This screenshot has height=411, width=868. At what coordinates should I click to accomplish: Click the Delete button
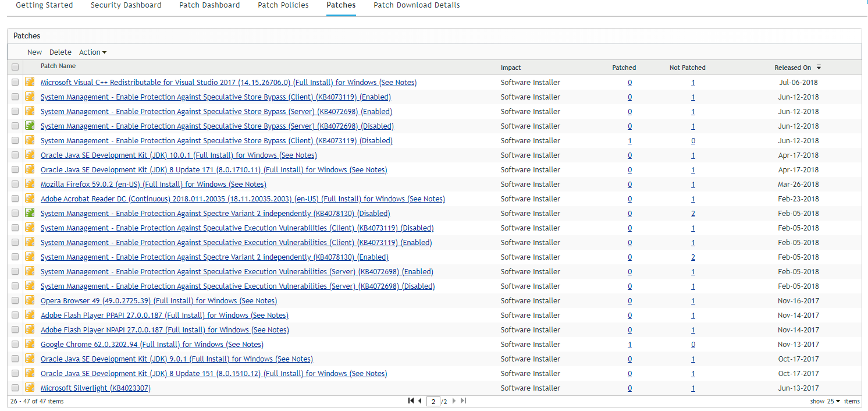(61, 52)
